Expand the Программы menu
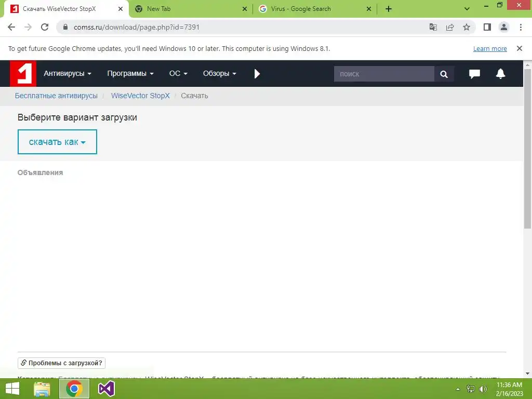This screenshot has width=532, height=399. coord(130,74)
